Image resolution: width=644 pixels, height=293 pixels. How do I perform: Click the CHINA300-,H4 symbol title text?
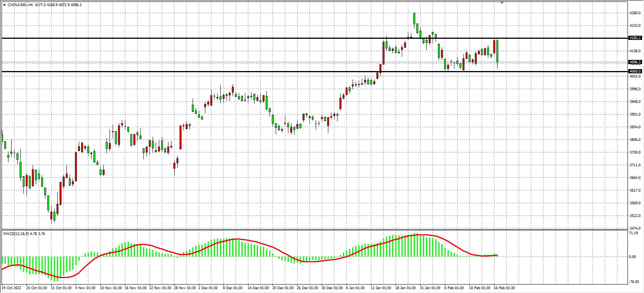point(20,5)
